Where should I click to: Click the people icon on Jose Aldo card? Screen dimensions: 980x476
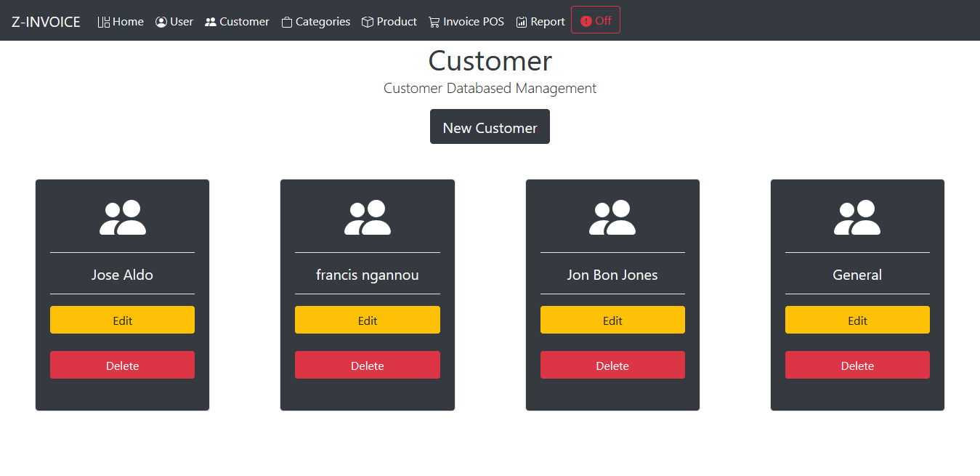point(123,218)
